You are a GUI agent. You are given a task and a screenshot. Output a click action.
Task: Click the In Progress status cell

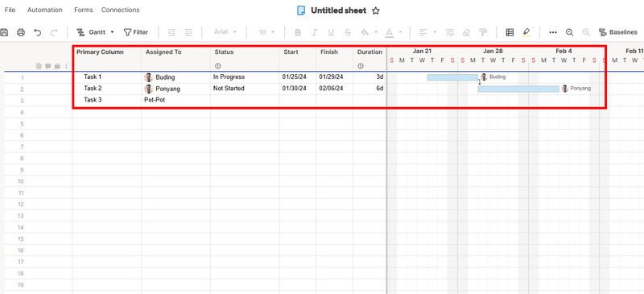[x=245, y=77]
